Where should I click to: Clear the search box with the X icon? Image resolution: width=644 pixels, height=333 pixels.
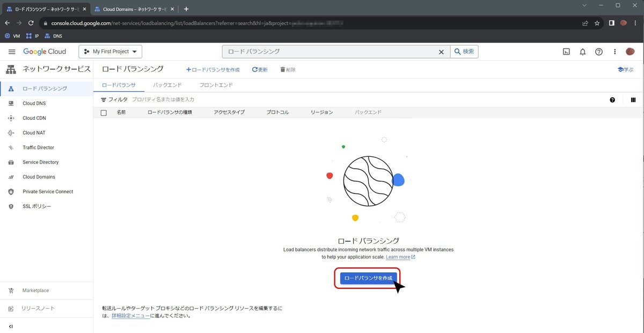441,52
